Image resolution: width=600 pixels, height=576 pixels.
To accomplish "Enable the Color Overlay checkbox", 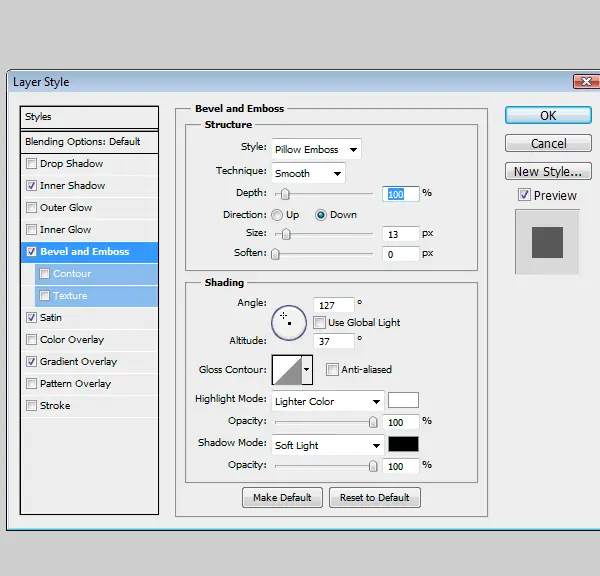I will coord(31,340).
